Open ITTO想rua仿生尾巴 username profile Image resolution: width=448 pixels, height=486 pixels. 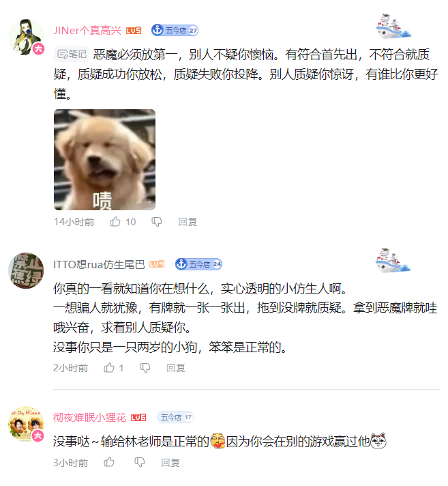click(x=99, y=264)
